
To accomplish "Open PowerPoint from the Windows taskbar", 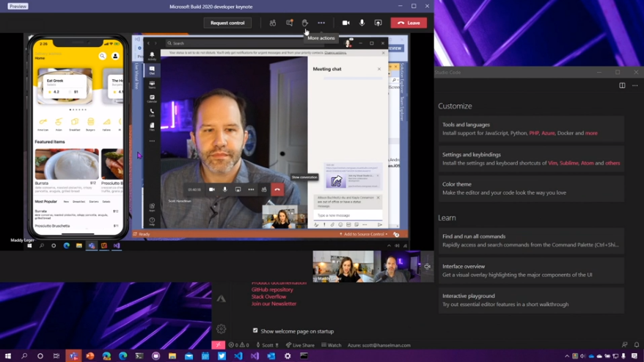I will (90, 356).
